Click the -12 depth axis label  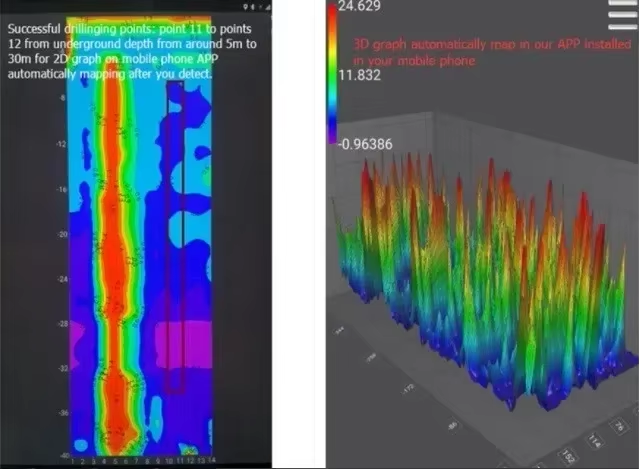[61, 144]
